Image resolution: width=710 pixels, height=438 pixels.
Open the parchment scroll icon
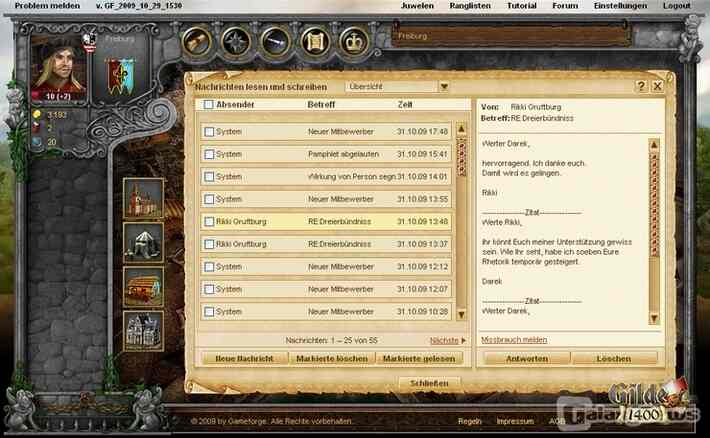pyautogui.click(x=314, y=42)
